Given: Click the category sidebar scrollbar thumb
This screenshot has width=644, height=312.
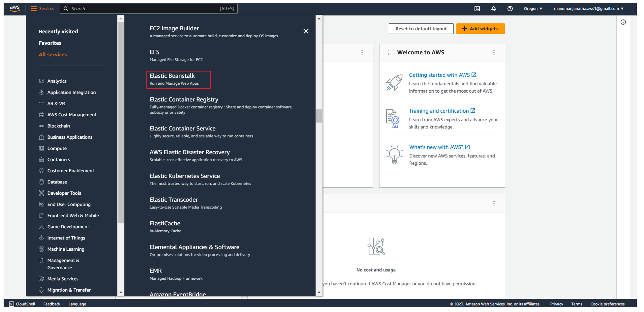Looking at the screenshot, I should click(121, 123).
